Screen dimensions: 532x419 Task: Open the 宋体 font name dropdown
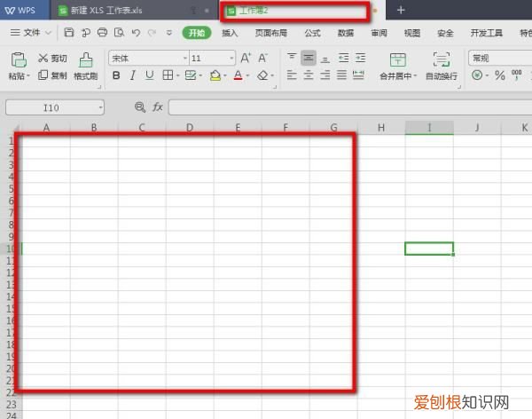click(x=185, y=59)
